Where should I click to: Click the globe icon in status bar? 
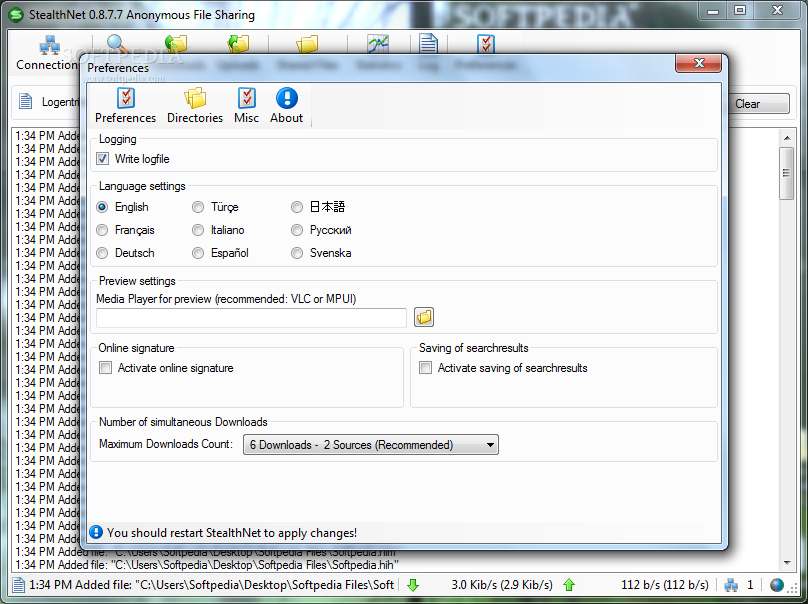coord(777,585)
